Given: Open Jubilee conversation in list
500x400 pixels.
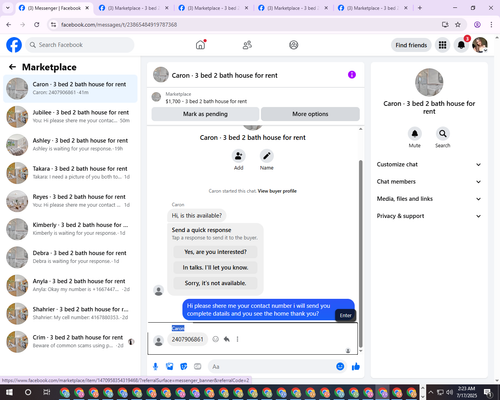Looking at the screenshot, I should [x=70, y=117].
